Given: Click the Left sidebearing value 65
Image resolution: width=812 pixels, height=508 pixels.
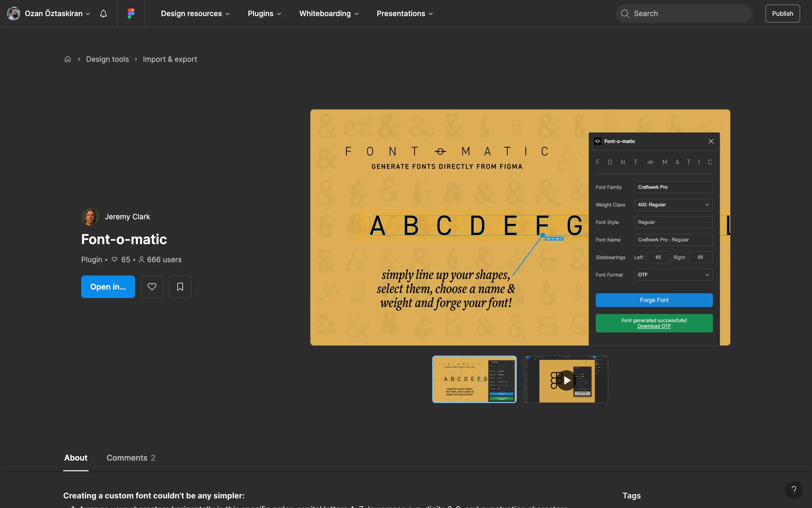Looking at the screenshot, I should (658, 257).
